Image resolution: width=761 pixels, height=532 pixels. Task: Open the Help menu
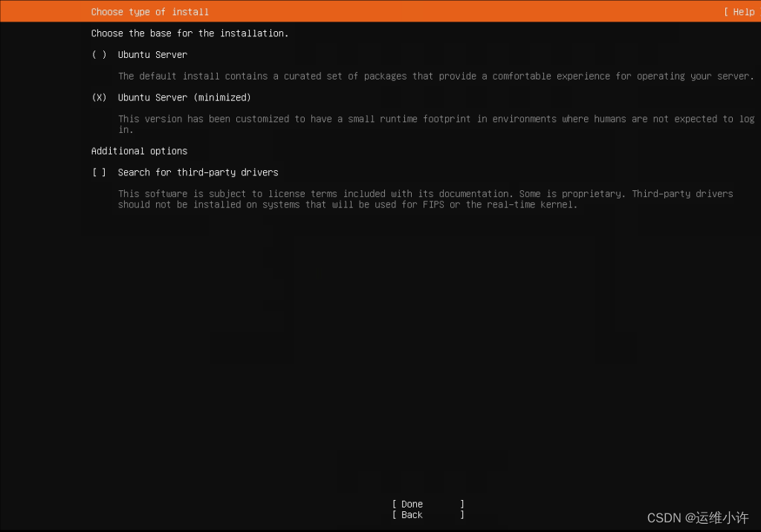click(x=742, y=12)
